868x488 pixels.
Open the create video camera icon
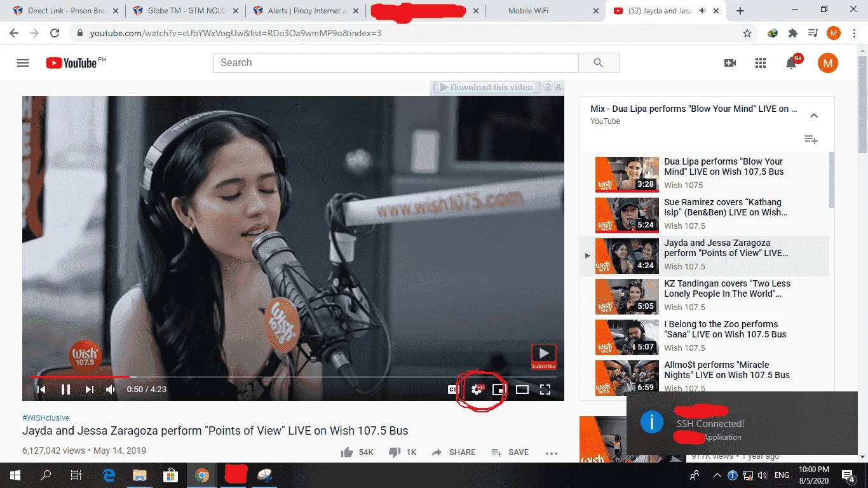(x=730, y=63)
